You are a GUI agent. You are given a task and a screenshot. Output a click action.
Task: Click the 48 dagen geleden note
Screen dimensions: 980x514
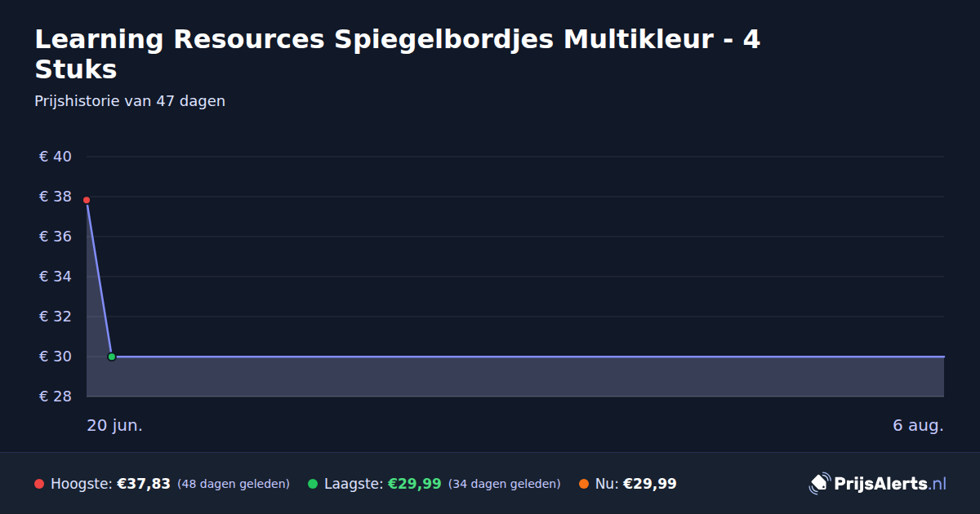pos(234,484)
